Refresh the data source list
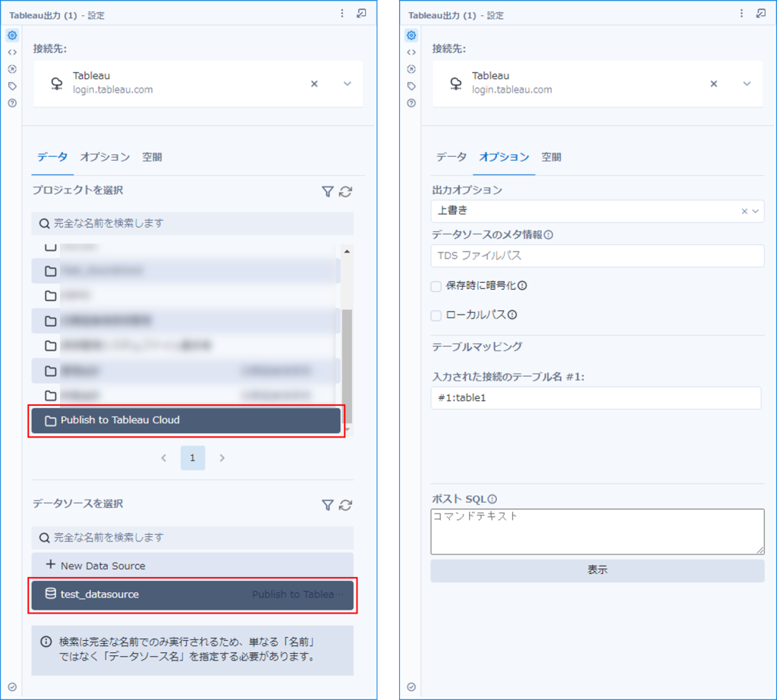This screenshot has width=777, height=700. click(x=345, y=505)
